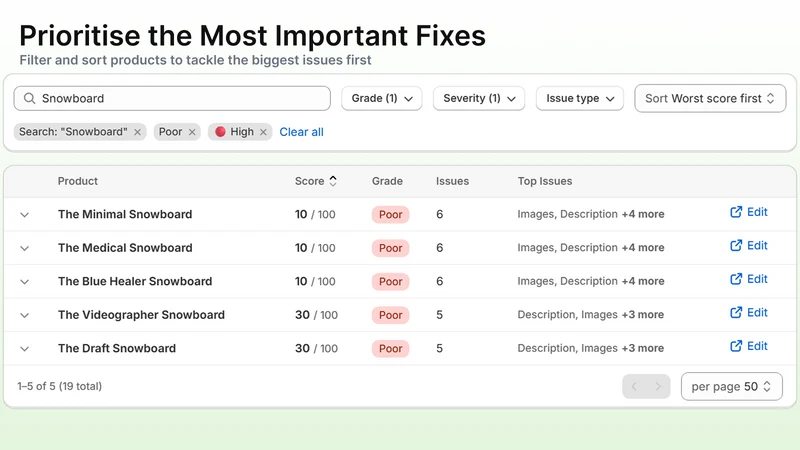The height and width of the screenshot is (450, 800).
Task: Go to next page arrow
Action: click(658, 386)
